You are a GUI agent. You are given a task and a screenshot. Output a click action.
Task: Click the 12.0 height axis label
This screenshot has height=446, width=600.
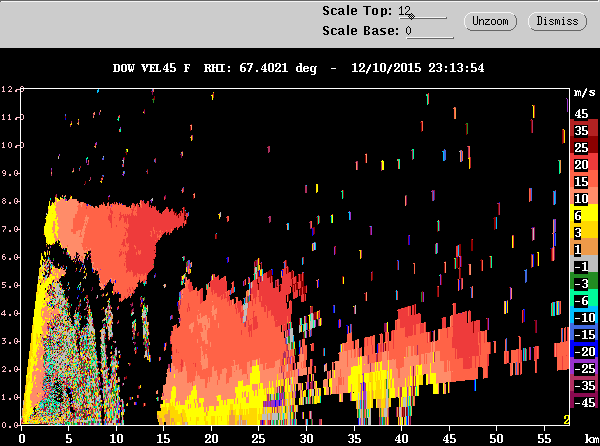tap(12, 89)
